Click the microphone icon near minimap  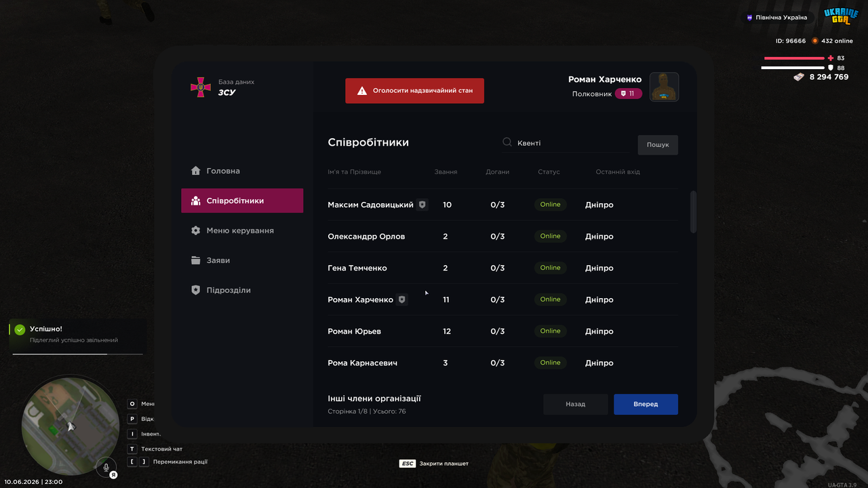pos(106,467)
